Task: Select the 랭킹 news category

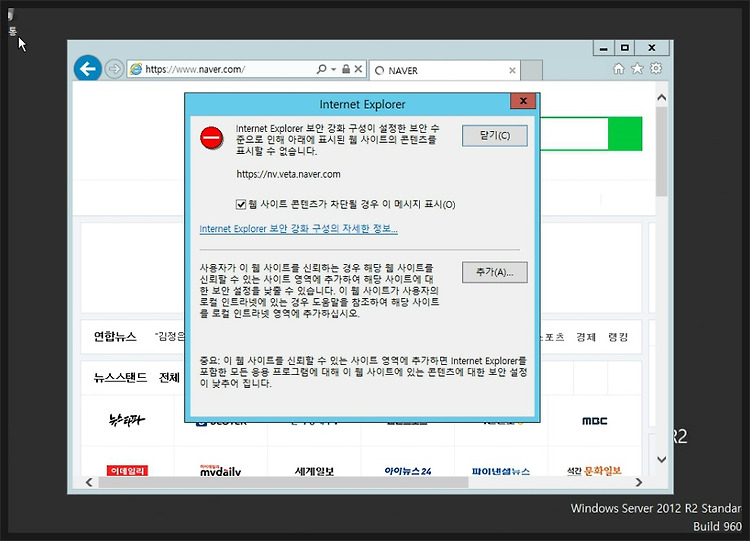Action: click(x=618, y=337)
